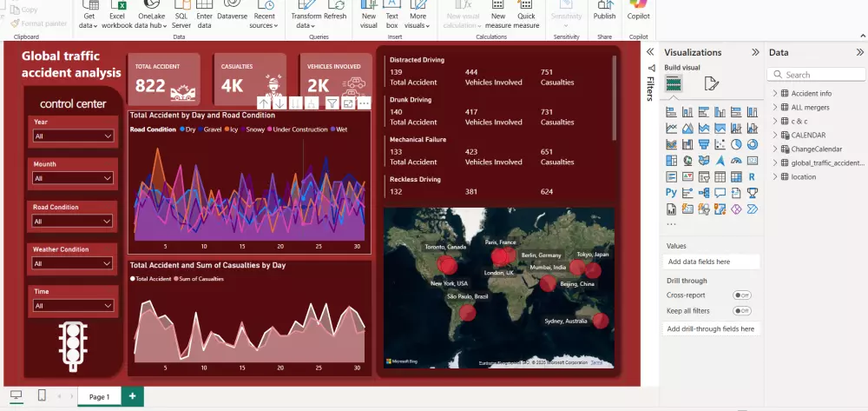Switch to desktop layout view
Image resolution: width=868 pixels, height=411 pixels.
click(x=16, y=395)
